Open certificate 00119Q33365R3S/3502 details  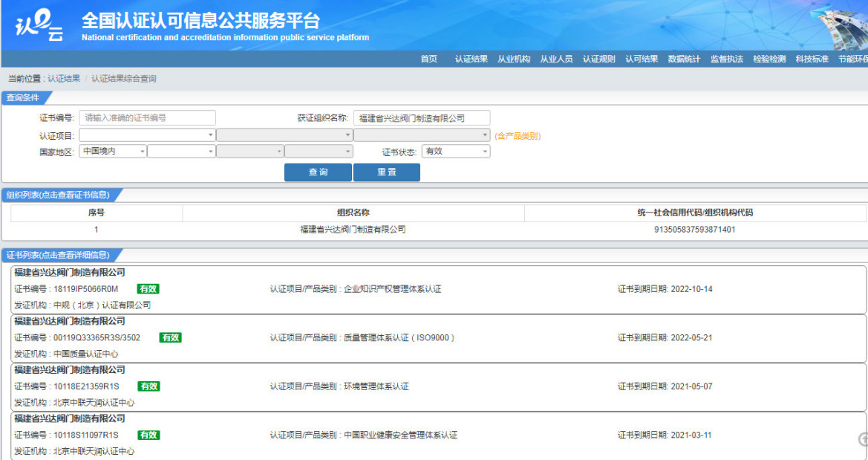[97, 337]
